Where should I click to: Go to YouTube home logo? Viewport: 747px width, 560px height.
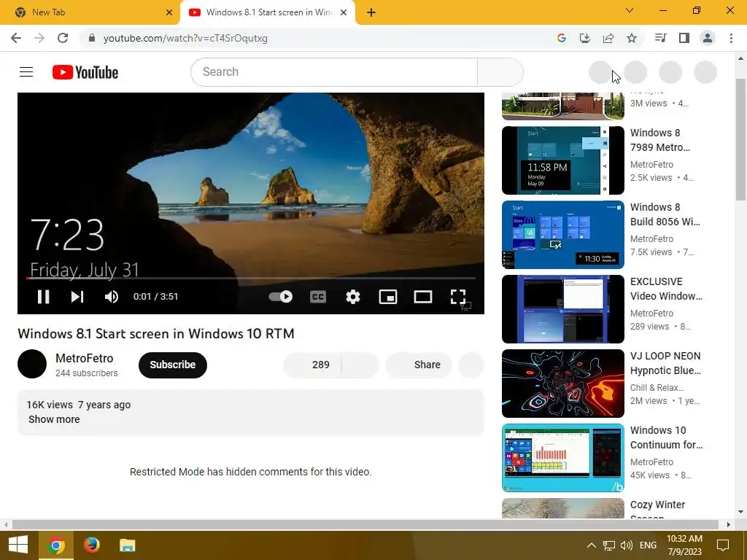click(85, 72)
